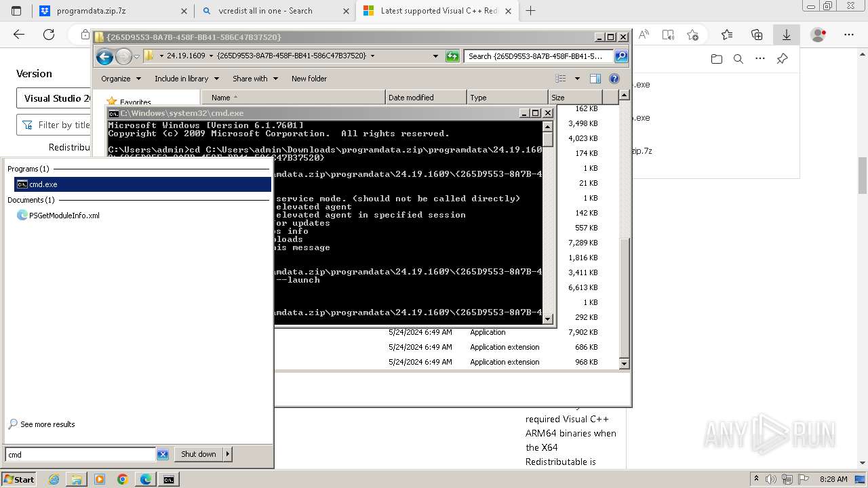This screenshot has width=868, height=488.
Task: Click the Shut down button
Action: 199,454
